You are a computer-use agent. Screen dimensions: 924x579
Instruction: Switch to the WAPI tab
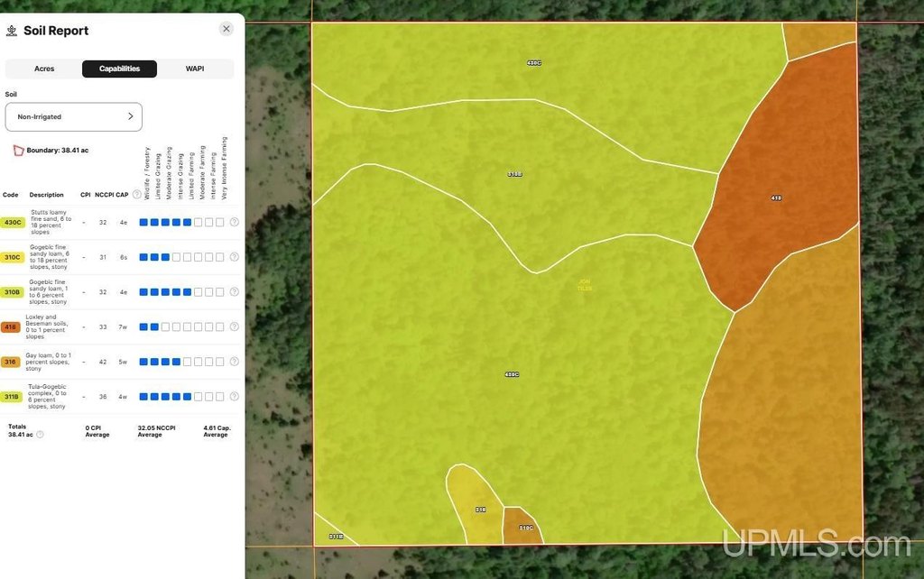pos(195,69)
